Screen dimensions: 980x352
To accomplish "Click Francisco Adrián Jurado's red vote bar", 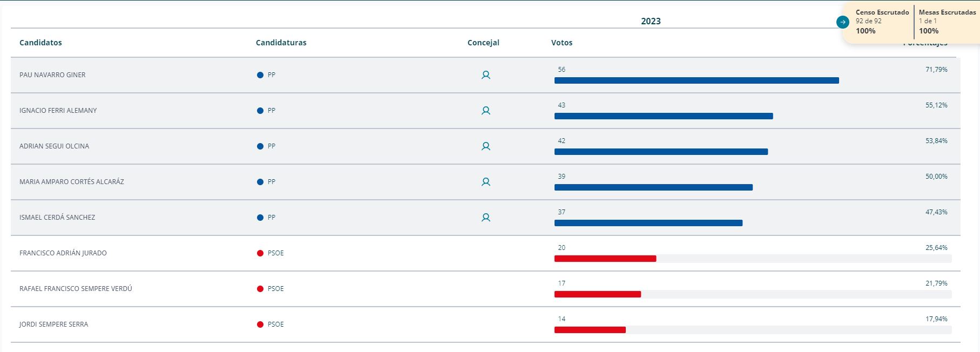I will pos(605,259).
